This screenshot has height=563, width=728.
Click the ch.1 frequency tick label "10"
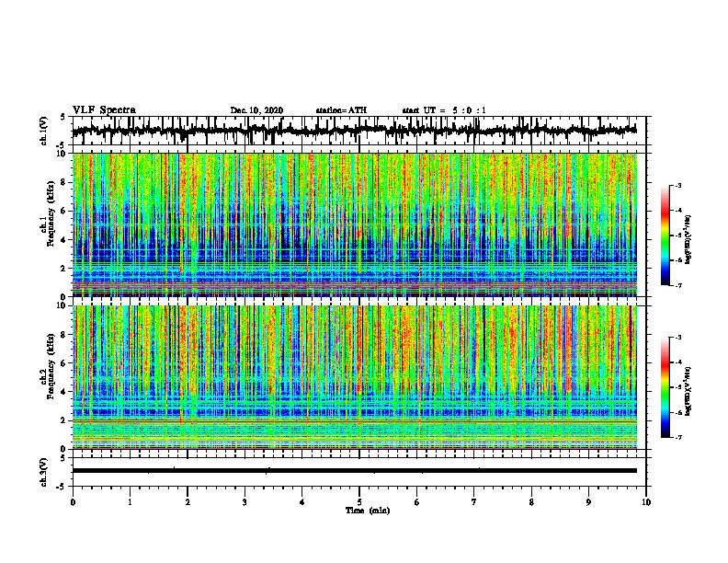(x=63, y=154)
